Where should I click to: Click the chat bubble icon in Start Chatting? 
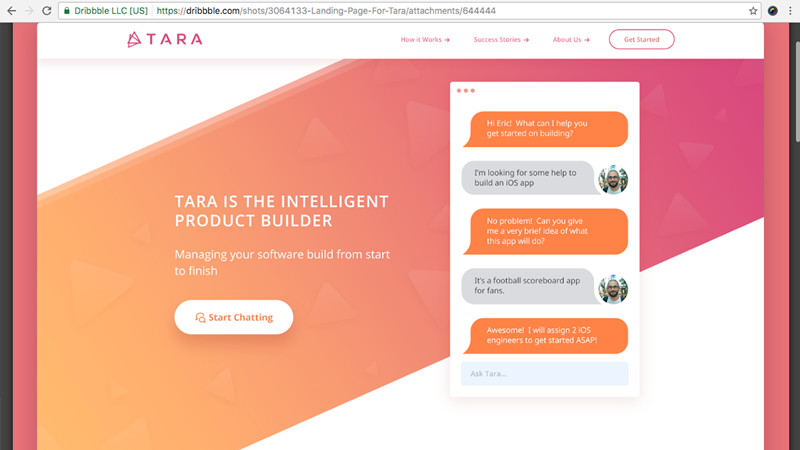point(200,317)
